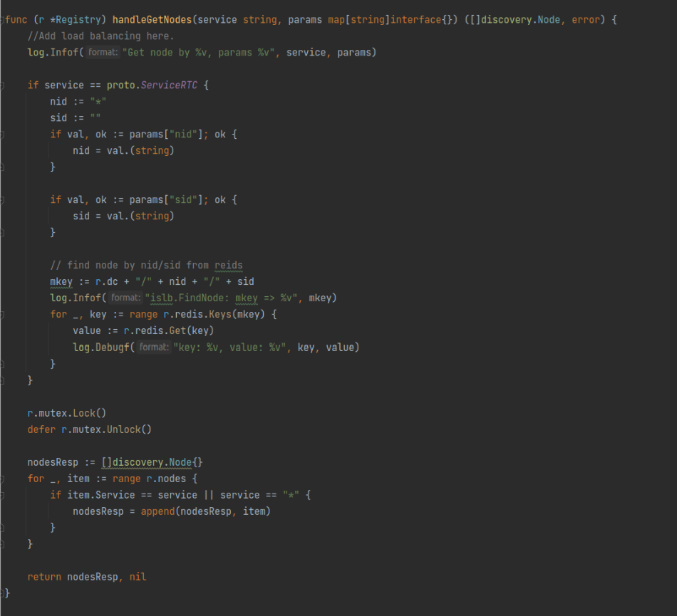Click format hint before "islb.FindNode" string
The image size is (677, 616).
tap(125, 298)
